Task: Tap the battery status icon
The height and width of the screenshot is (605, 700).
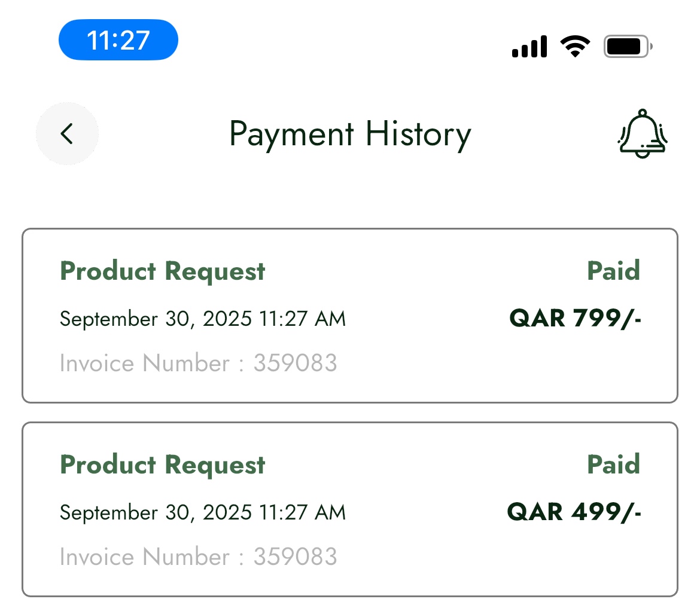Action: point(627,46)
